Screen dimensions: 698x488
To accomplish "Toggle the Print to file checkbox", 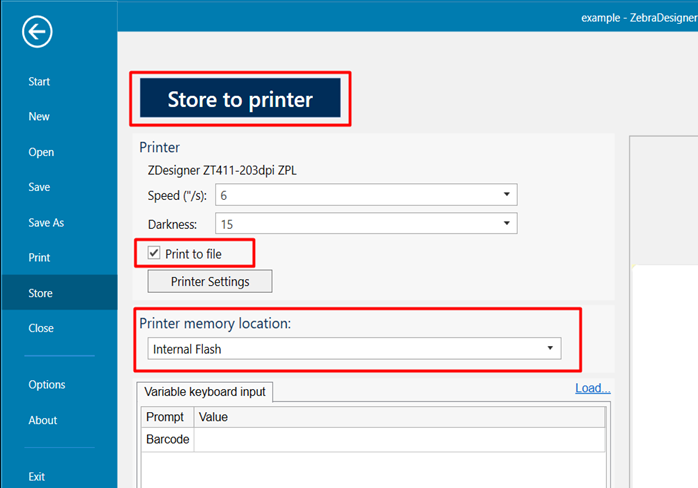I will pos(154,254).
